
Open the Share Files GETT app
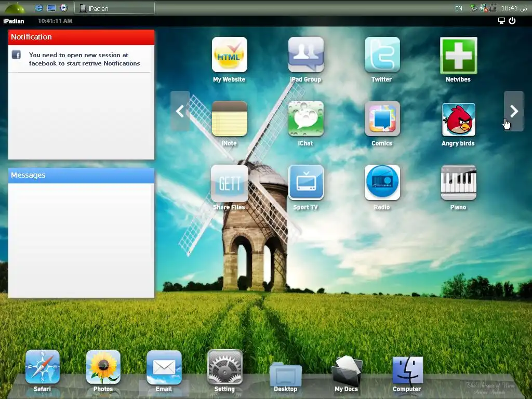[229, 183]
